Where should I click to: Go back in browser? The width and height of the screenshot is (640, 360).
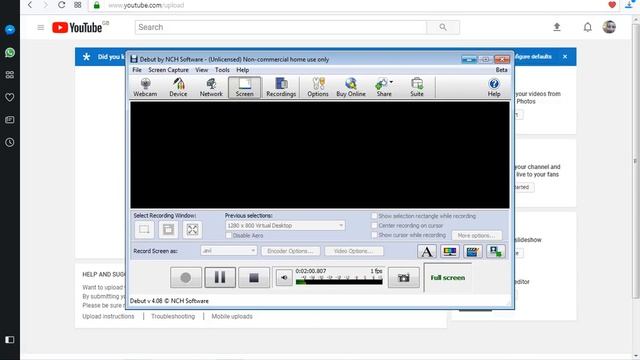click(x=30, y=5)
